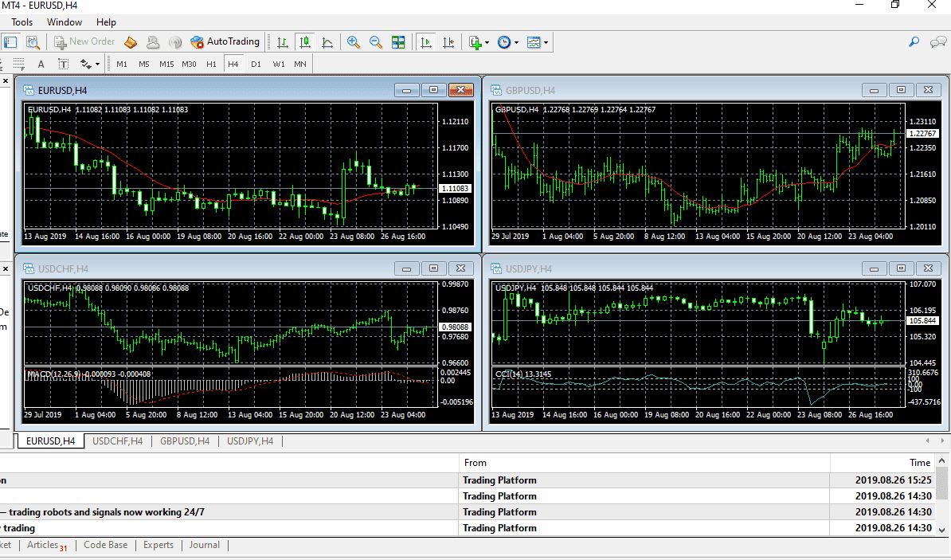The image size is (951, 560).
Task: Open the Code Base terminal tab
Action: [105, 545]
